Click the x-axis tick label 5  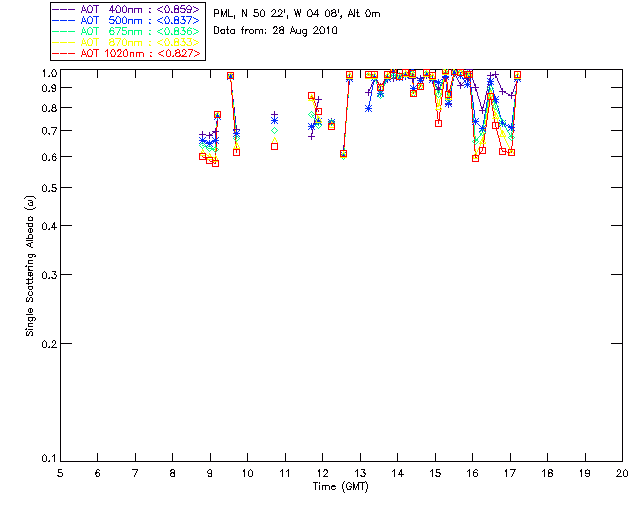[60, 473]
